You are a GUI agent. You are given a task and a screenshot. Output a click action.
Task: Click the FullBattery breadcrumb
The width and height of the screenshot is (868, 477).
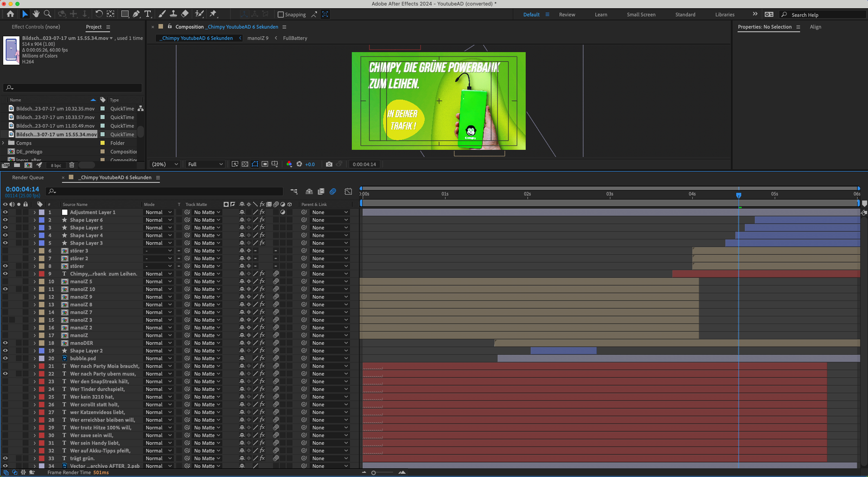[x=295, y=38]
